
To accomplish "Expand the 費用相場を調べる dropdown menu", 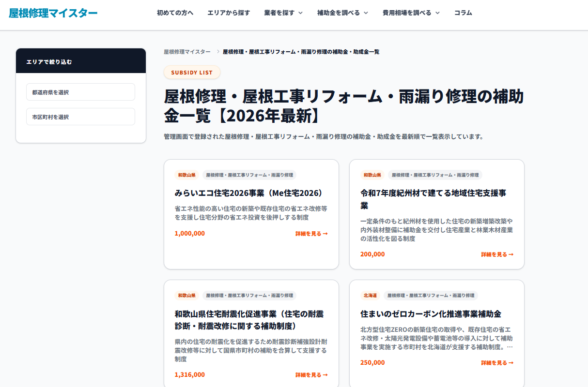I will [411, 13].
